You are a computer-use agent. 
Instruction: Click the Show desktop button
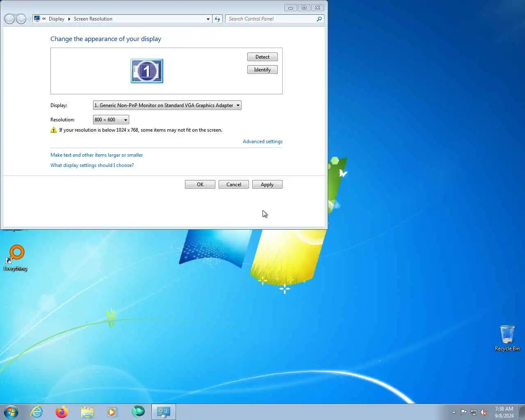click(x=522, y=412)
